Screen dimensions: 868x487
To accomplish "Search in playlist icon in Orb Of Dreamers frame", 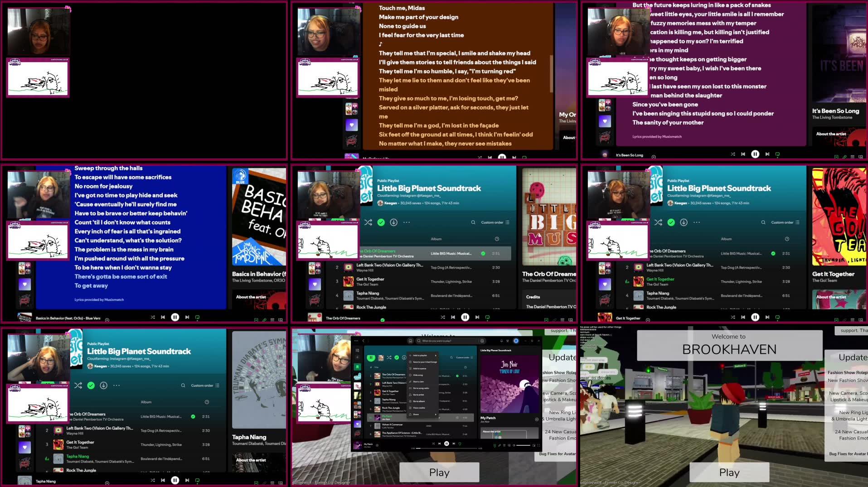I will [x=473, y=222].
